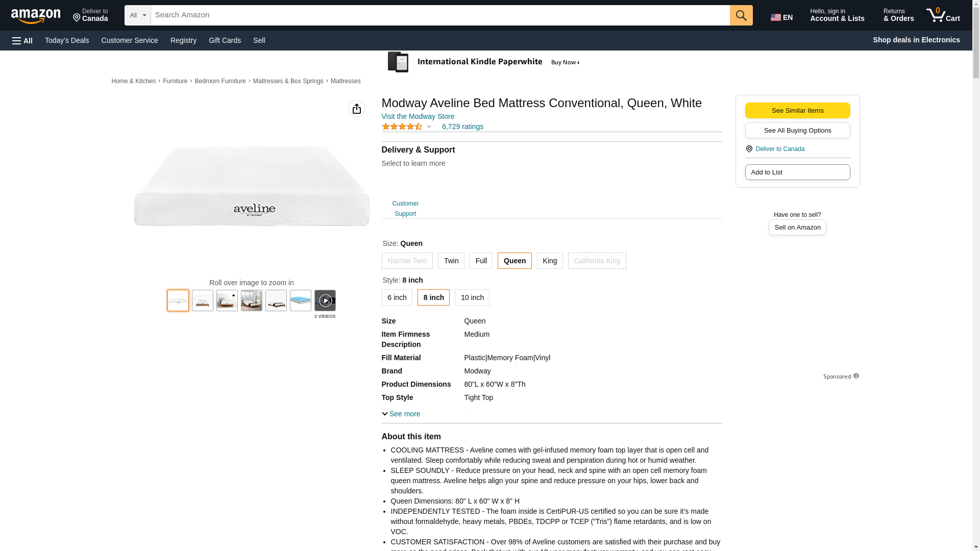Select the 10 inch style option
This screenshot has width=980, height=551.
pos(472,297)
